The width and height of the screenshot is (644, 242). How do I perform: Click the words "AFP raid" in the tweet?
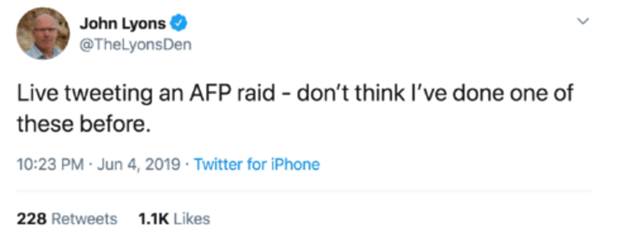[237, 95]
